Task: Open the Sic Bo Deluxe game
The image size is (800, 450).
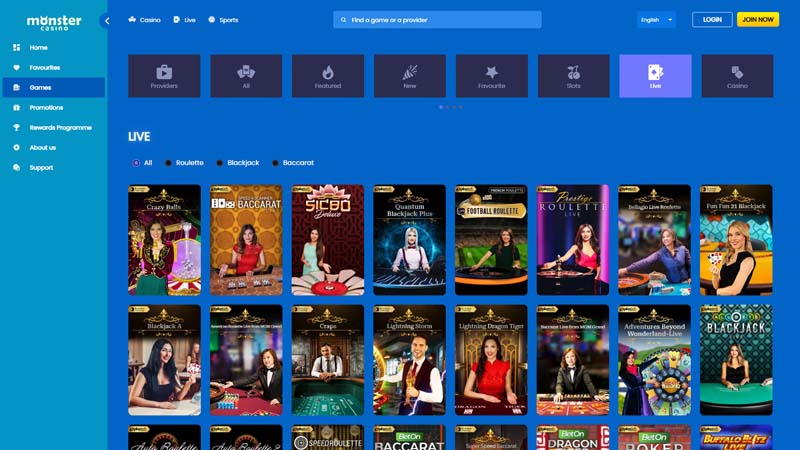Action: (328, 240)
